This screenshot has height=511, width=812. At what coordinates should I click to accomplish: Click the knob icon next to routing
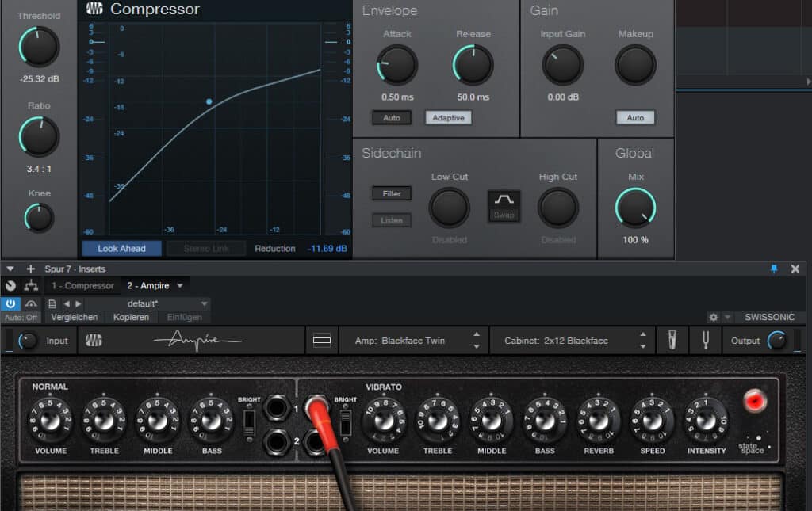10,285
